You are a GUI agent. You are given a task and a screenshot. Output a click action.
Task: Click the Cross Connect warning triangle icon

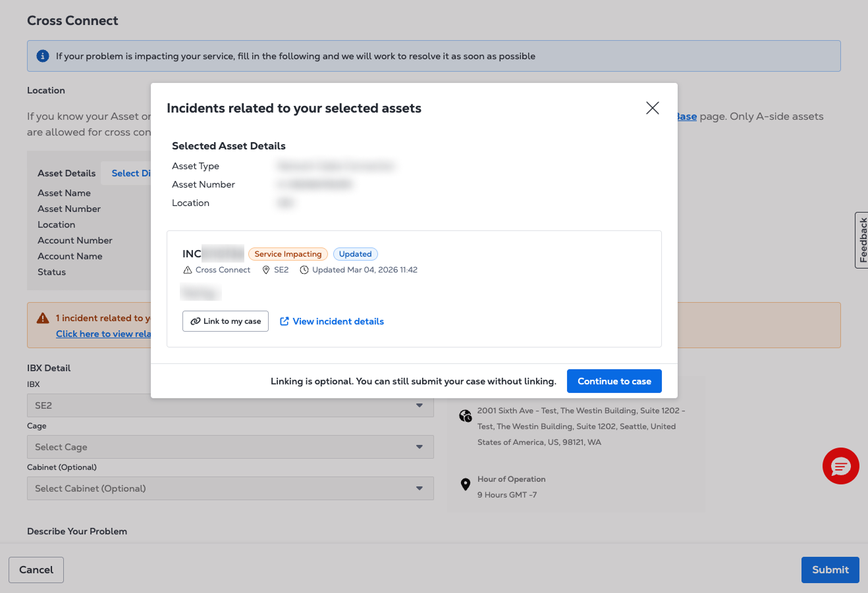(188, 270)
